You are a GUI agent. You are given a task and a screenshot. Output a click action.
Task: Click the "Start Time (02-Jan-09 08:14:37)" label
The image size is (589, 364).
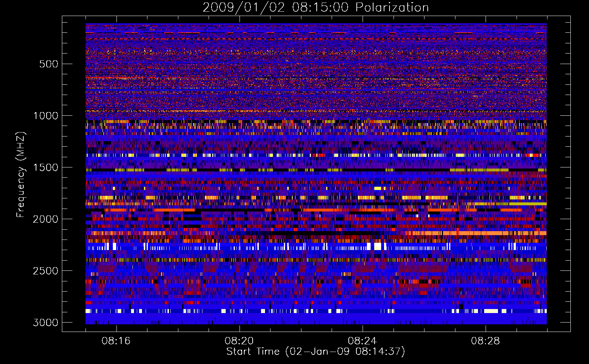pyautogui.click(x=316, y=352)
